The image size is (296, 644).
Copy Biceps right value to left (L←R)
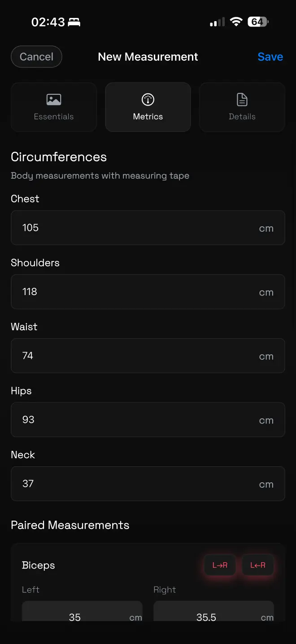coord(258,565)
